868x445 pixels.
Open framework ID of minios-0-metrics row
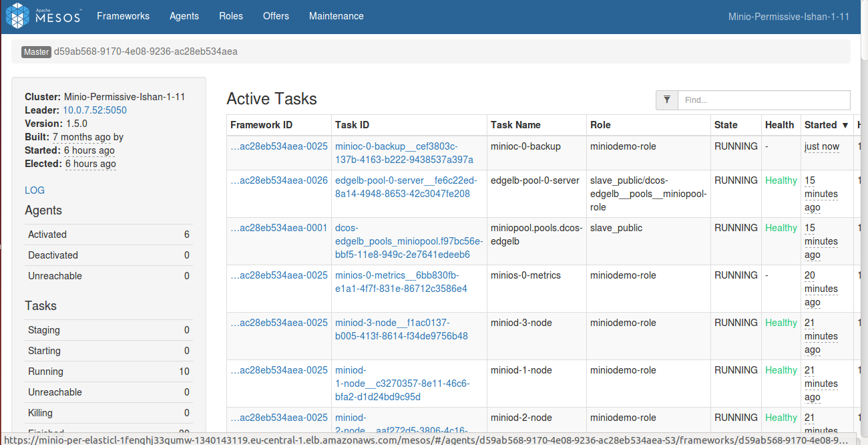click(279, 275)
